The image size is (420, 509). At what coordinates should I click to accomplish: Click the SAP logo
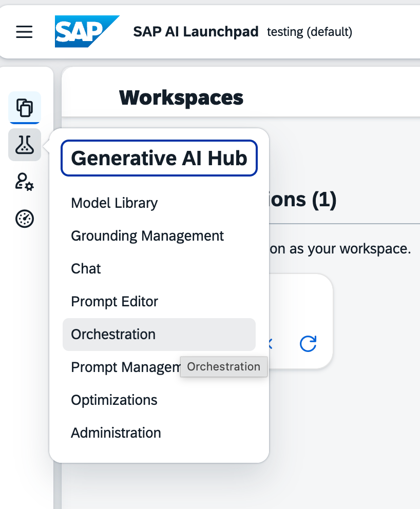87,31
